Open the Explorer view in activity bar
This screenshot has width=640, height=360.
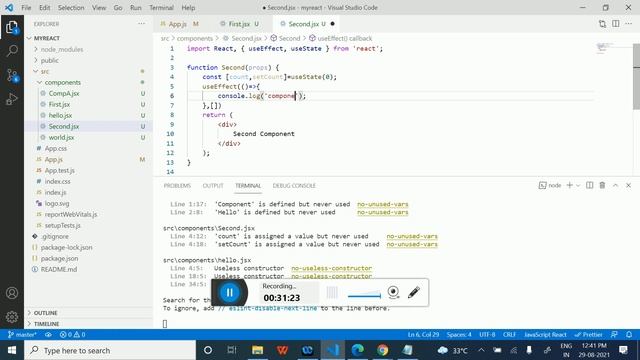pos(12,27)
